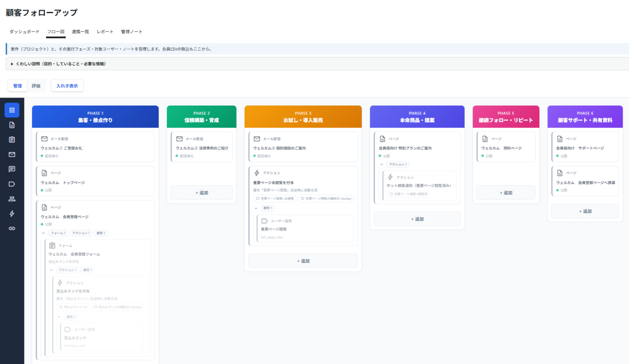Screen dimensions: 629x364
Task: Click the envelope icon on ウェルカム① ご登録お礼 card
Action: [44, 139]
